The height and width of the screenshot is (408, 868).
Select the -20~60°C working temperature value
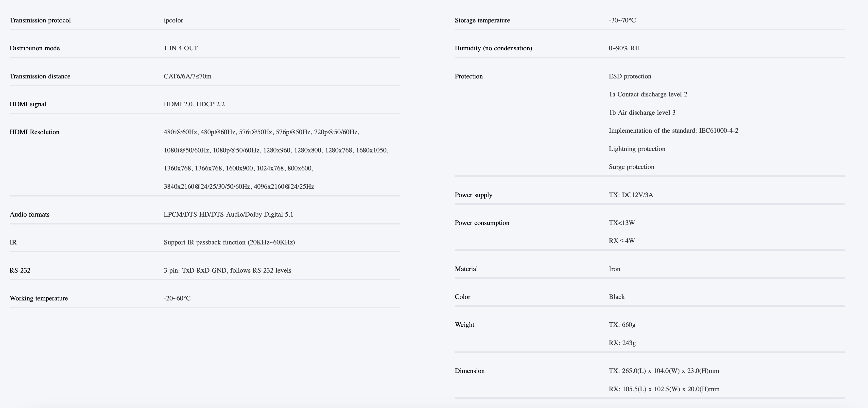[177, 298]
